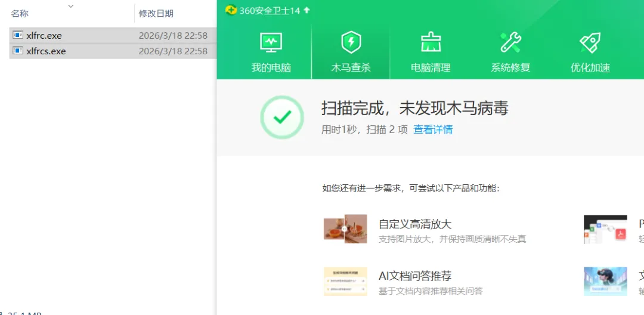Sort files by the 修改日期 column header

[x=156, y=14]
